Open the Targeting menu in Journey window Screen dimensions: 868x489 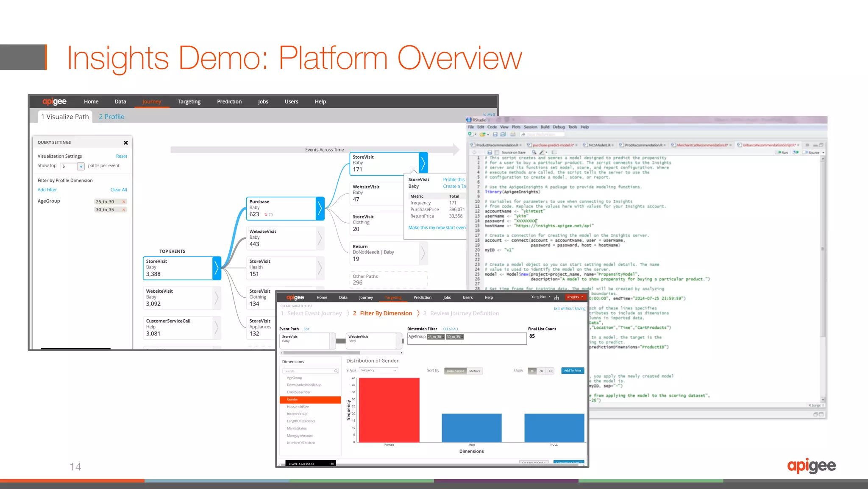click(189, 102)
